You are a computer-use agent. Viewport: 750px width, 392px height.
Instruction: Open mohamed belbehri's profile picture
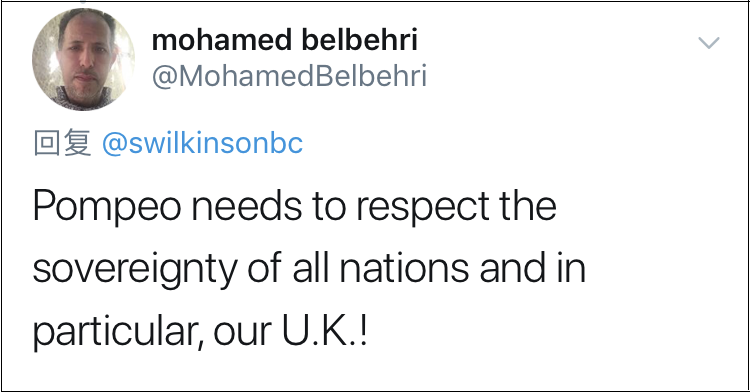coord(83,59)
